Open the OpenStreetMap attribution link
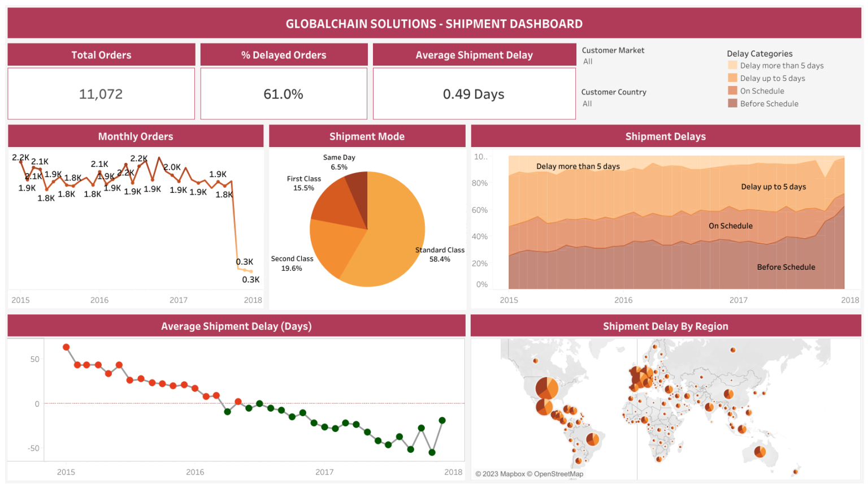The image size is (868, 488). [558, 474]
